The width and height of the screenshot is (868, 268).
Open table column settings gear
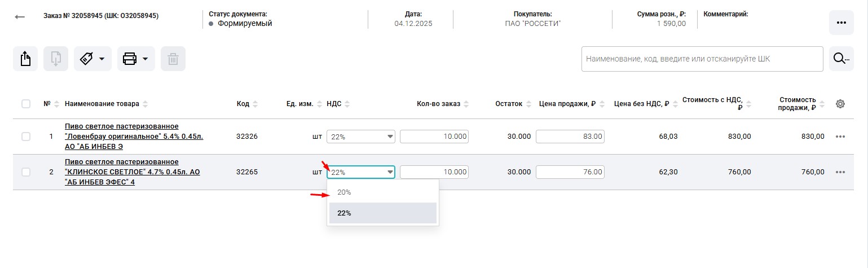tap(840, 104)
